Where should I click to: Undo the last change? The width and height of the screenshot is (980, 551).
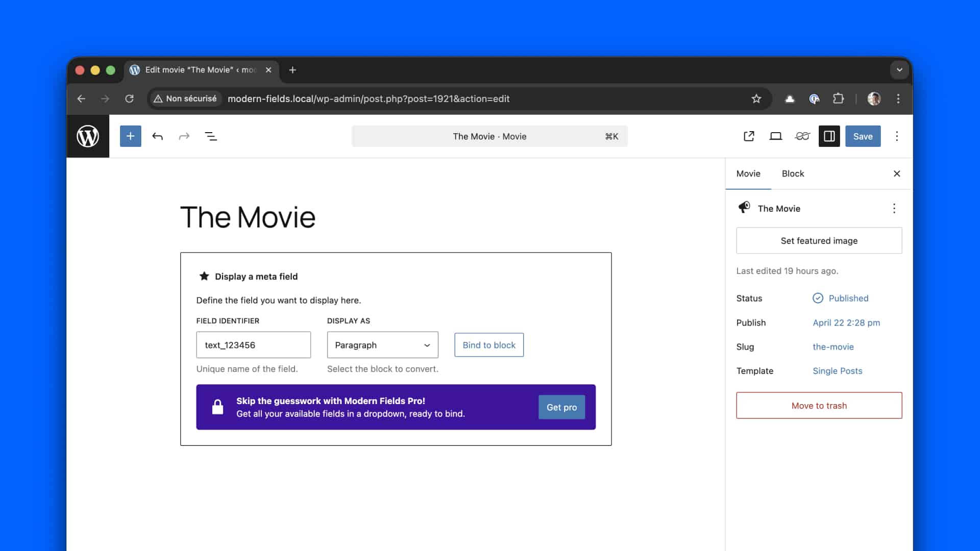point(157,136)
